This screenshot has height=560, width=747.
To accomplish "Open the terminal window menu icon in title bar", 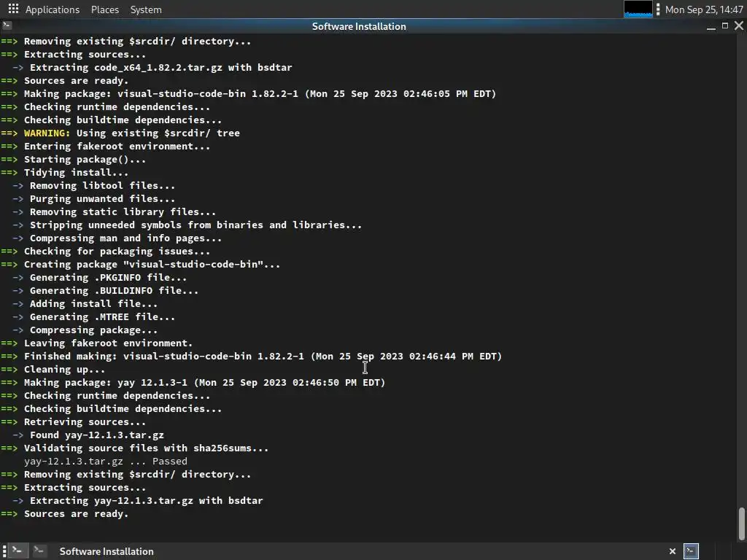I will (7, 26).
